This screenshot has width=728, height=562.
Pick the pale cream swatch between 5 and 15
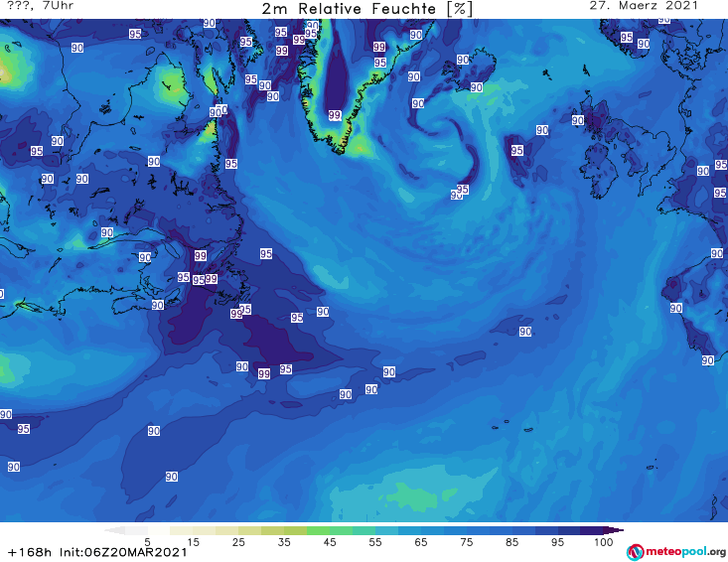[x=159, y=530]
